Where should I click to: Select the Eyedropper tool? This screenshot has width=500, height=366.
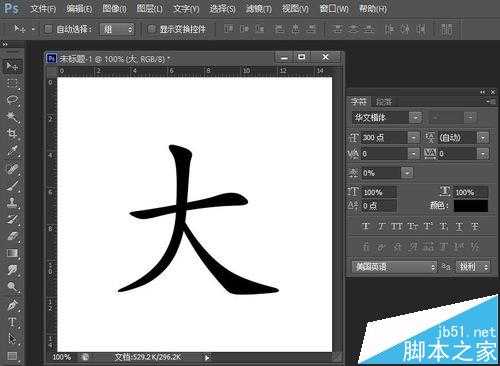click(12, 150)
